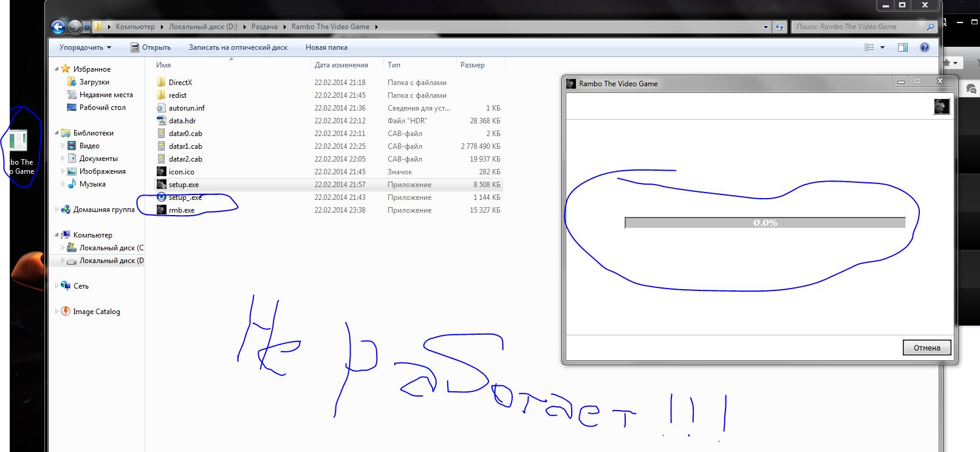The height and width of the screenshot is (452, 980).
Task: Select 'Компьютер' in the navigation tree
Action: tap(92, 235)
